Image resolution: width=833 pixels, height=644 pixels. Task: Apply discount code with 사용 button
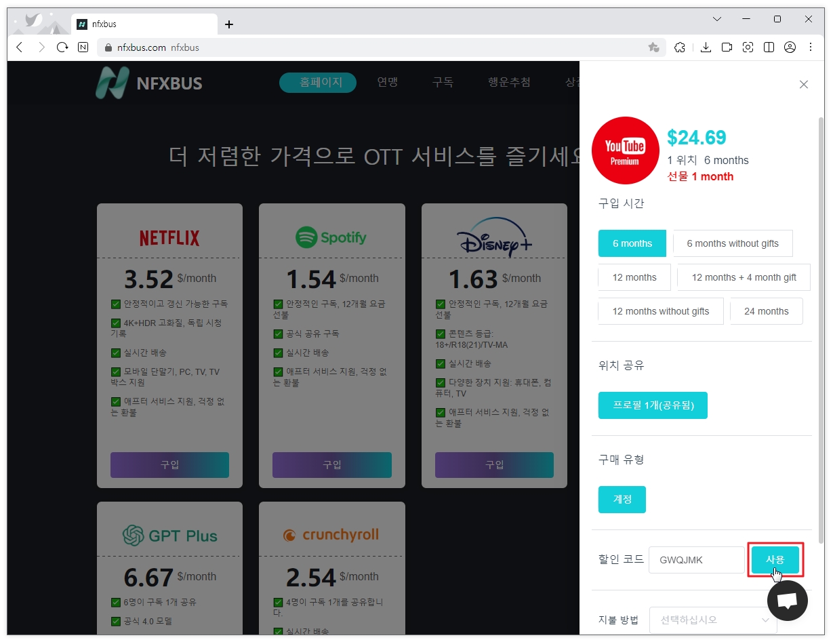(775, 560)
